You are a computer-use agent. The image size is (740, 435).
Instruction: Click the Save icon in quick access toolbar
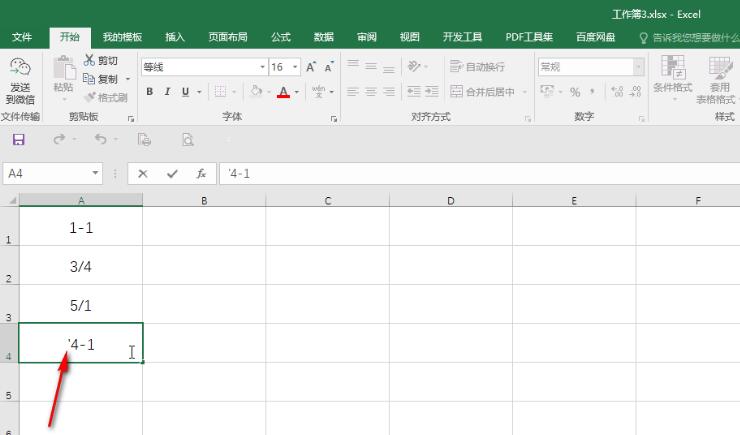(x=19, y=139)
